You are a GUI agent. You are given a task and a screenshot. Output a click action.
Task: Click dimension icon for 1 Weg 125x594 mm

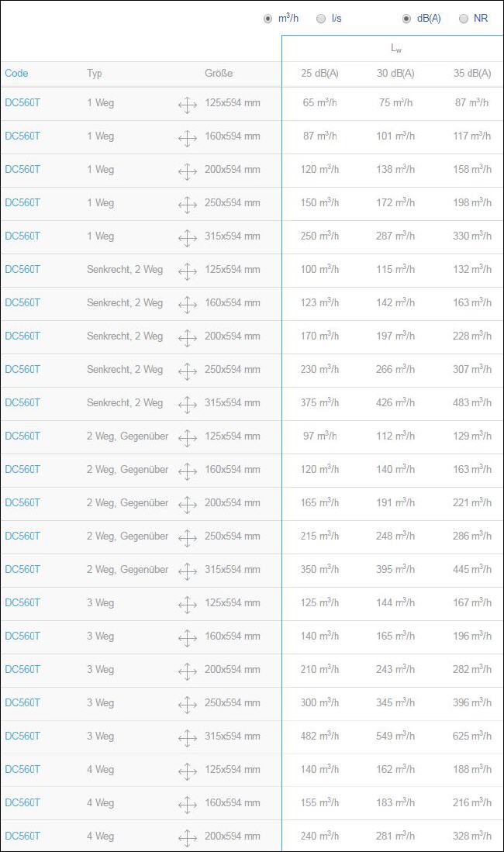188,105
